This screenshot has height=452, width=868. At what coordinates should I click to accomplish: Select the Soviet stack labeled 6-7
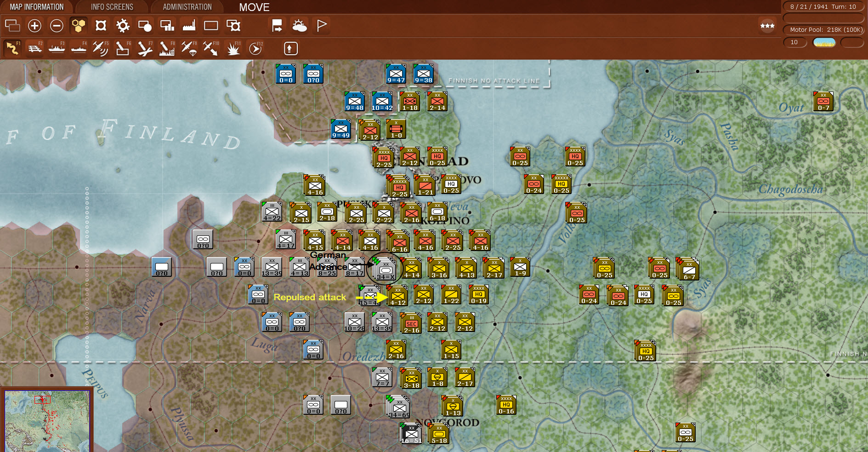[689, 270]
